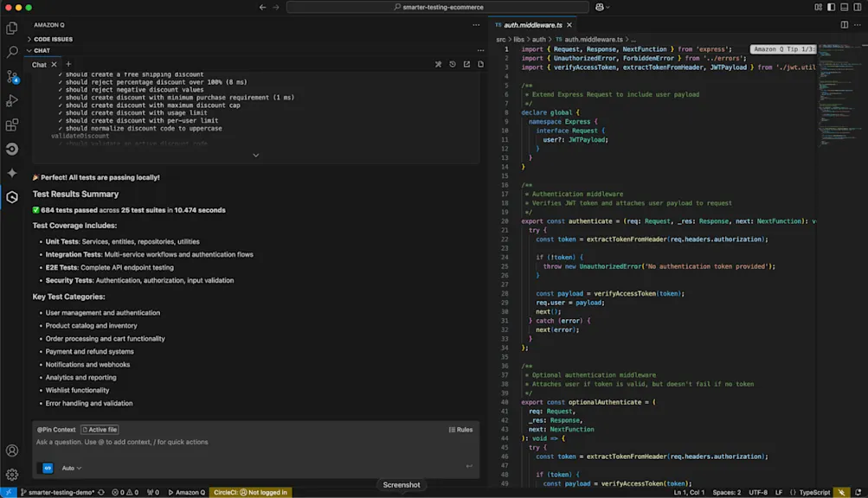
Task: Toggle the bottom panel layout button
Action: (x=844, y=7)
